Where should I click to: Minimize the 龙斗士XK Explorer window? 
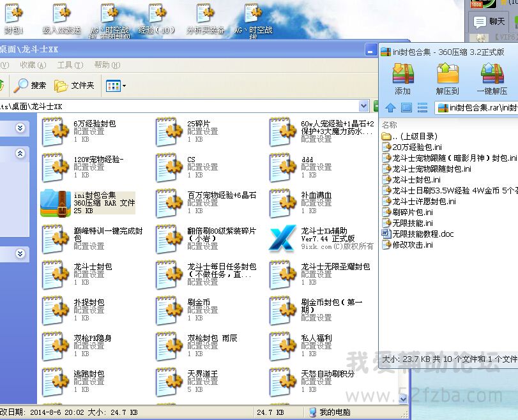370,50
